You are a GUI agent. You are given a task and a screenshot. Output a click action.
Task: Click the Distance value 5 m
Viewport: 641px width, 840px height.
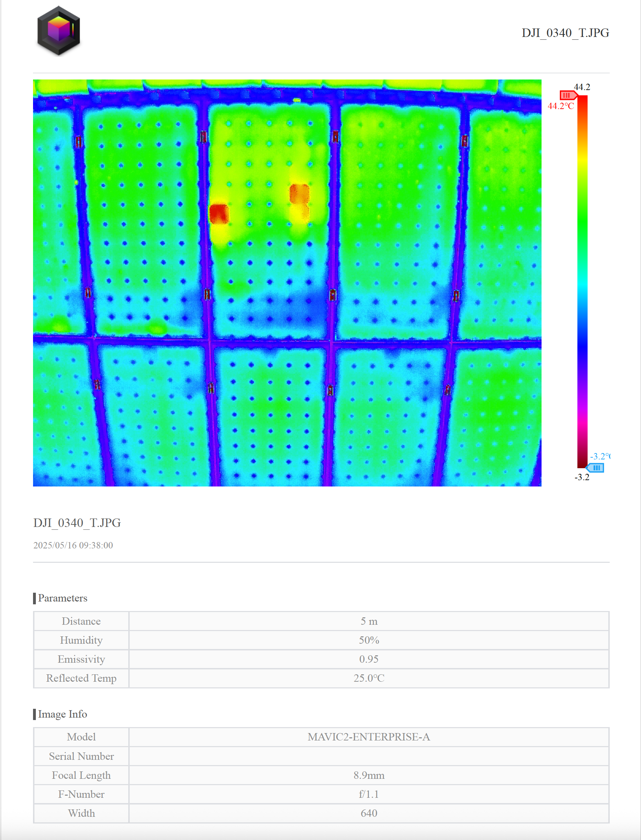pyautogui.click(x=369, y=621)
